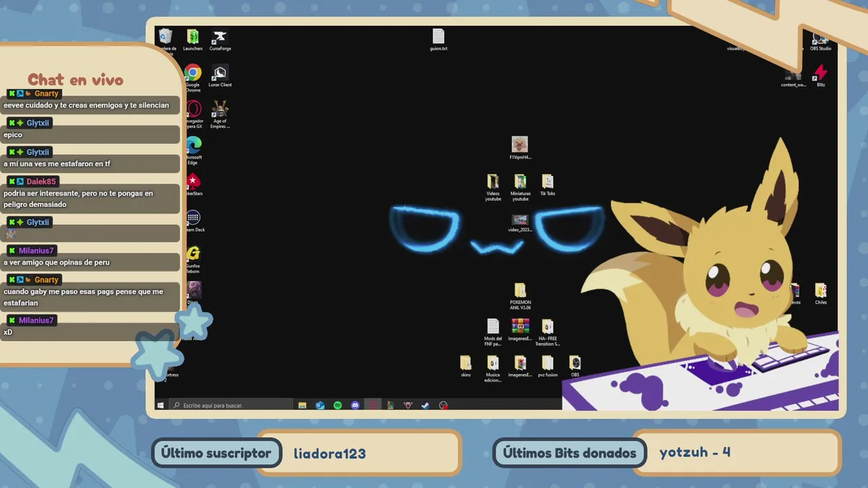Select the guion.txt file on desktop
The height and width of the screenshot is (488, 868).
coord(438,39)
